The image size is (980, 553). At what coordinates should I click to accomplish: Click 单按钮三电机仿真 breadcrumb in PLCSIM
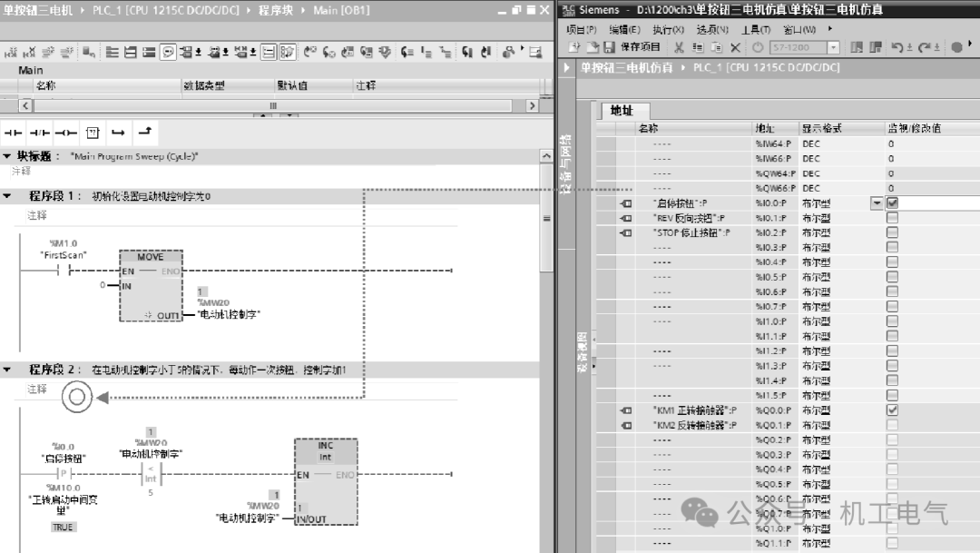pos(626,67)
